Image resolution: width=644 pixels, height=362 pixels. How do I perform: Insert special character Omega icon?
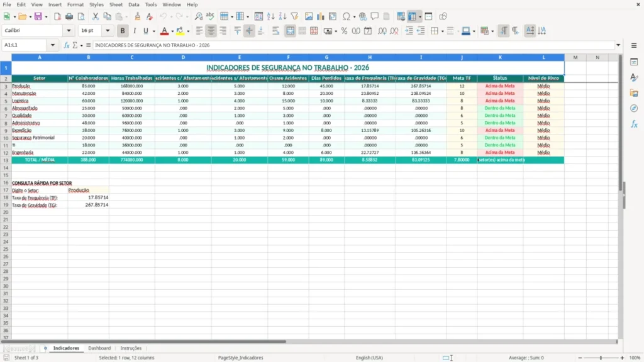click(347, 16)
